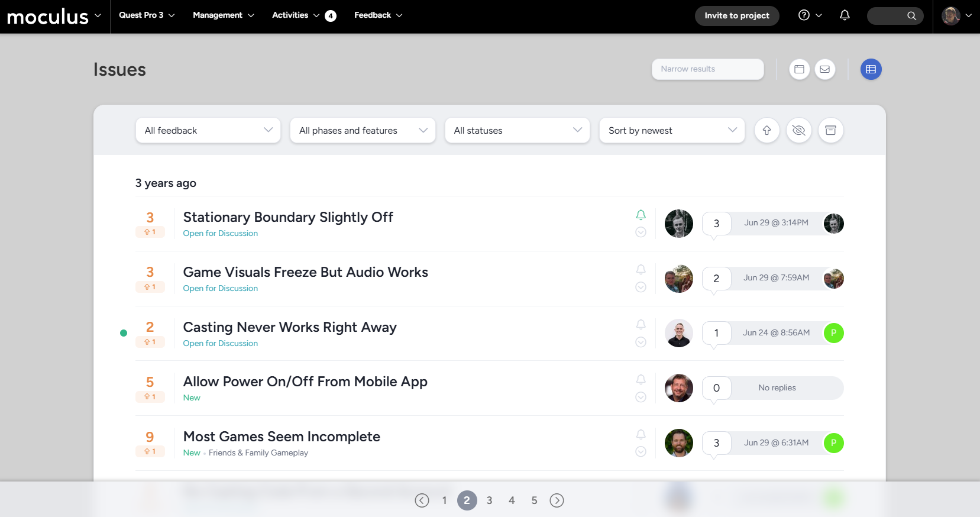
Task: Open the Game Visuals Freeze But Audio Works issue
Action: [x=305, y=272]
